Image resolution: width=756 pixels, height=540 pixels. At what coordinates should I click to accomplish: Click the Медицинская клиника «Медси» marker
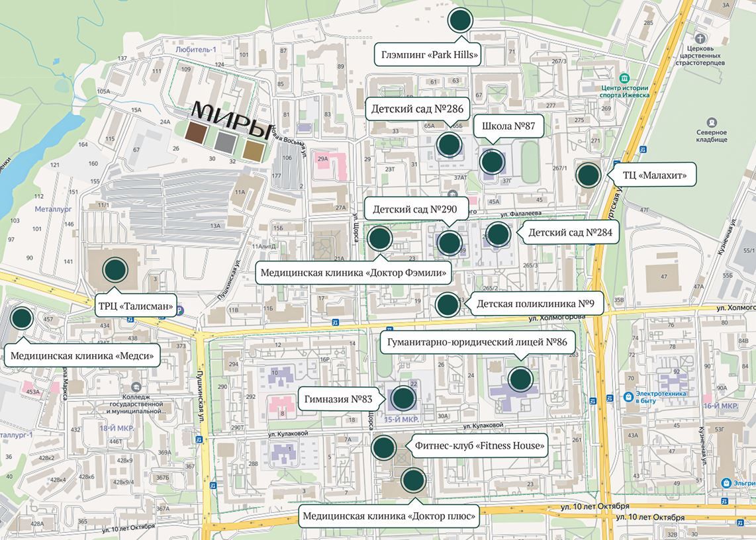pos(22,318)
